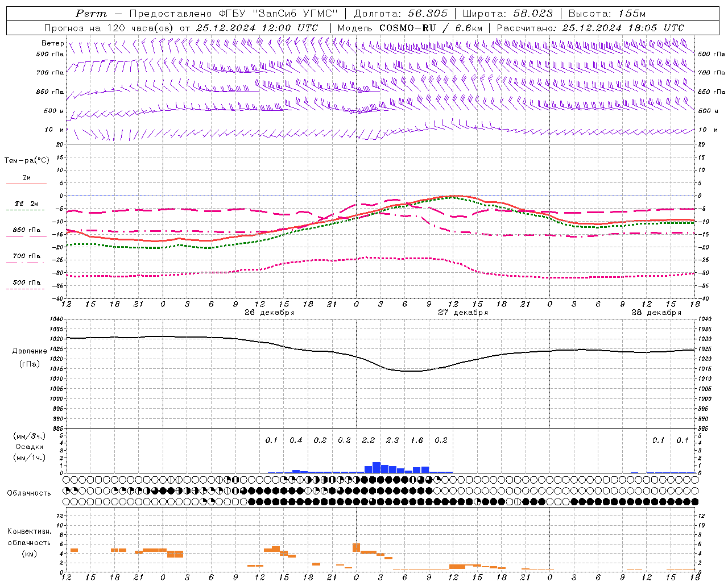Screen dimensions: 728x582
Task: Click the "2.2" precipitation amount
Action: pyautogui.click(x=369, y=440)
